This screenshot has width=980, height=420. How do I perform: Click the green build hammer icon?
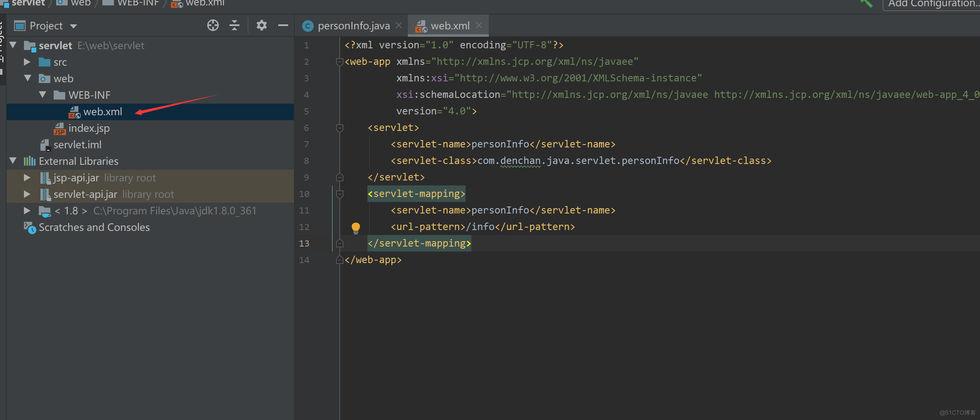point(866,3)
